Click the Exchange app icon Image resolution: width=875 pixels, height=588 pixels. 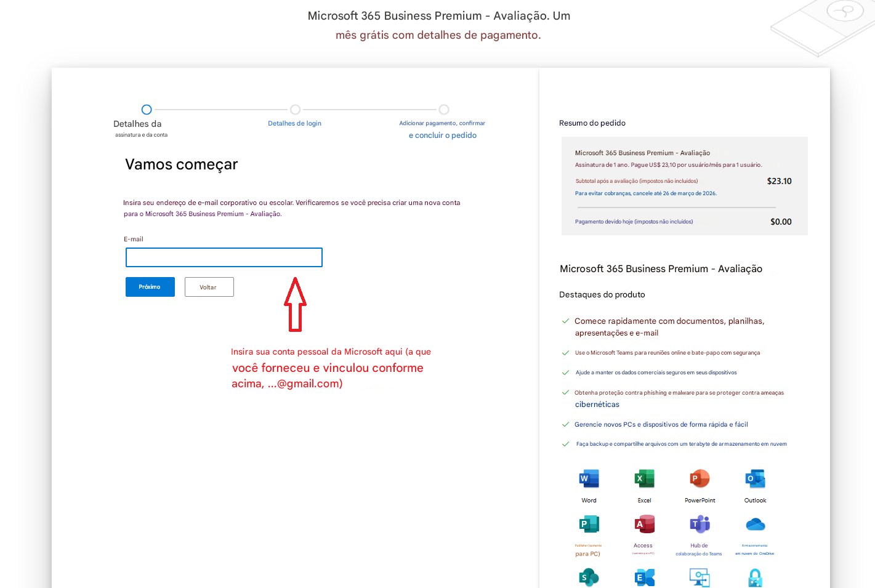[x=645, y=578]
